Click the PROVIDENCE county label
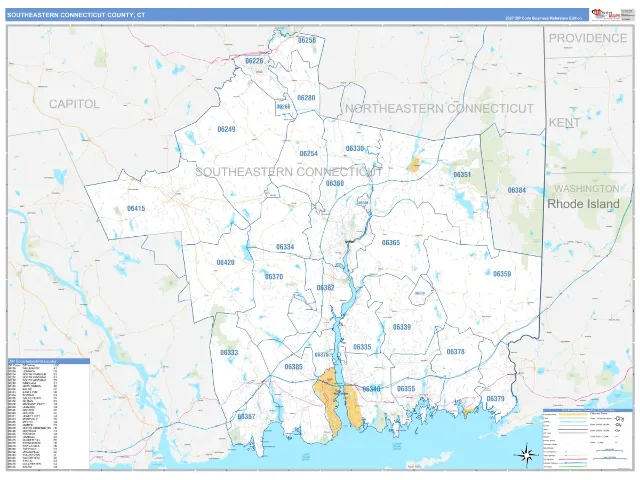The image size is (640, 480). coord(588,38)
